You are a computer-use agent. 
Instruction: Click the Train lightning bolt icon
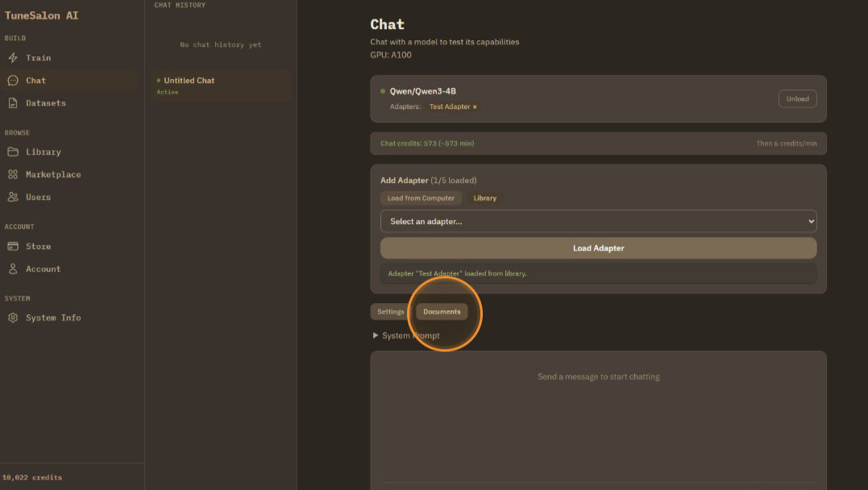click(x=13, y=58)
